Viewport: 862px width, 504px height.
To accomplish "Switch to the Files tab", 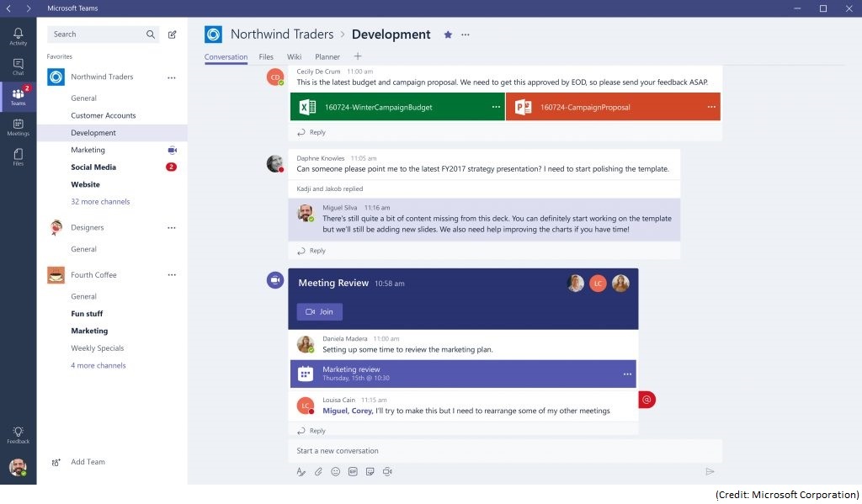I will point(266,56).
